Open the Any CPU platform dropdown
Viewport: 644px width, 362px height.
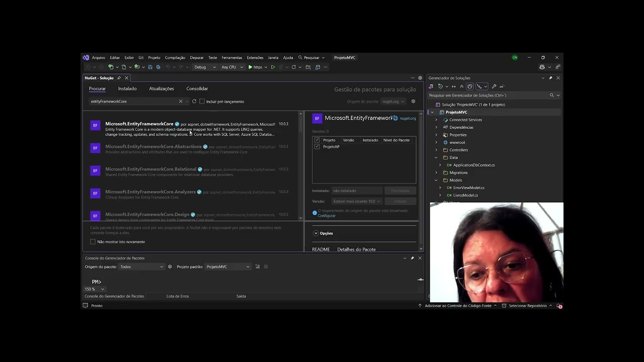(x=232, y=67)
